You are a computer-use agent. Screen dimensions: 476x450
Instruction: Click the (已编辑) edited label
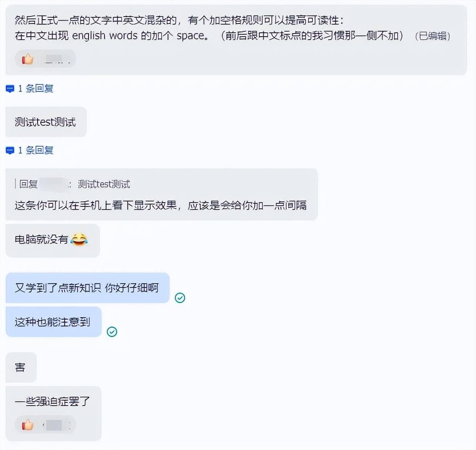pos(432,36)
